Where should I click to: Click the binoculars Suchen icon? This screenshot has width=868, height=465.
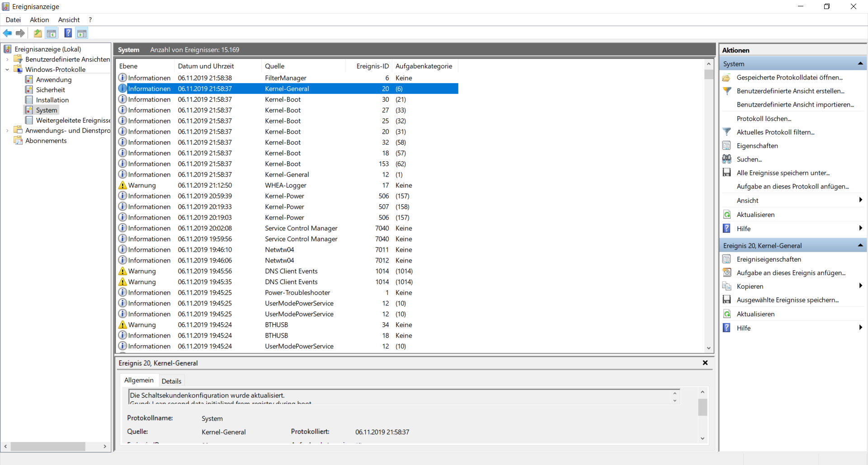point(727,159)
